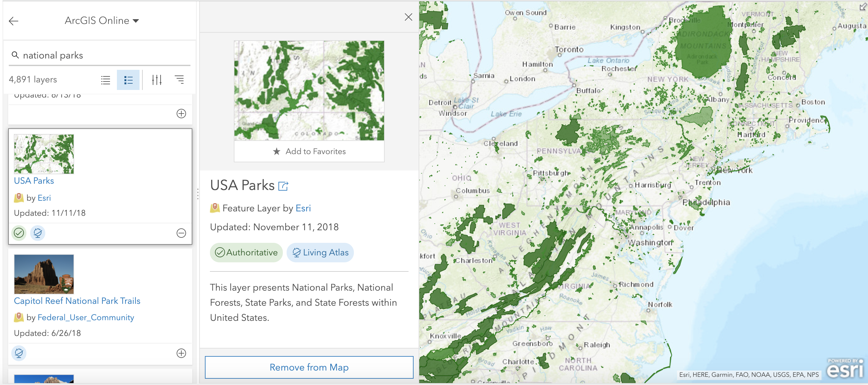868x385 pixels.
Task: Add Capitol Reef Trails layer with plus icon
Action: click(x=181, y=353)
